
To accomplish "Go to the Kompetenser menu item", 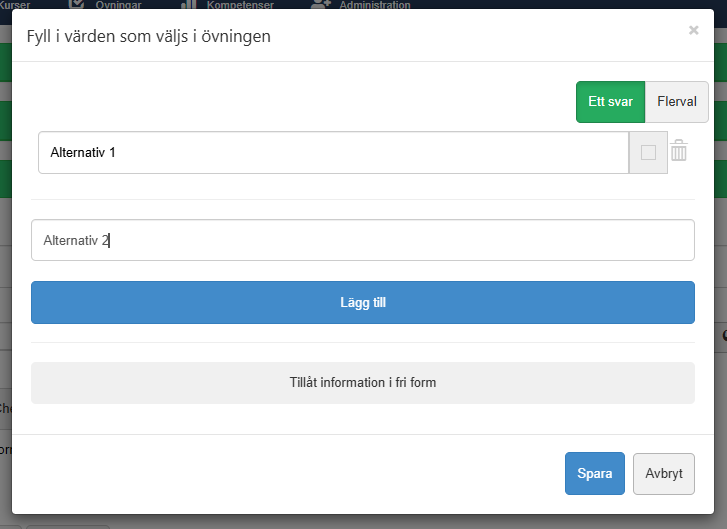I will [x=239, y=5].
